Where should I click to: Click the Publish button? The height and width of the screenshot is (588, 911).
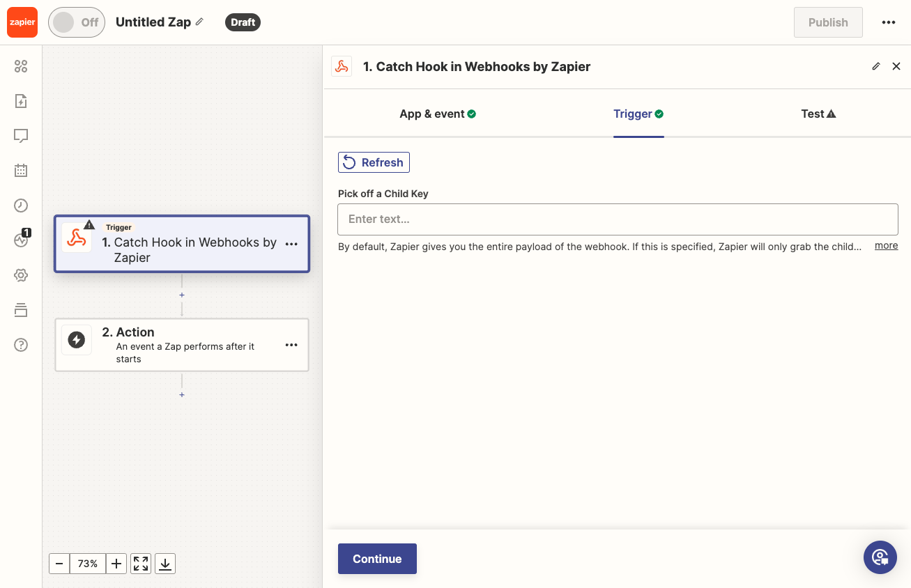[x=828, y=22]
